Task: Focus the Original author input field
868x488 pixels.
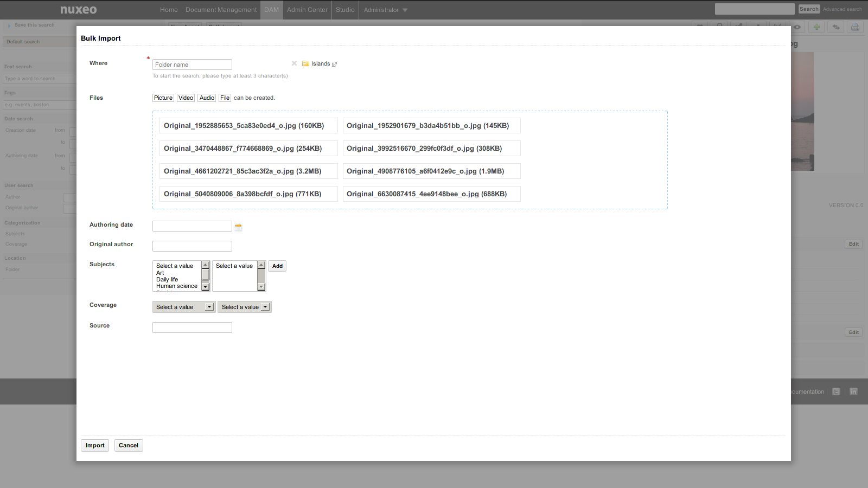Action: (192, 246)
